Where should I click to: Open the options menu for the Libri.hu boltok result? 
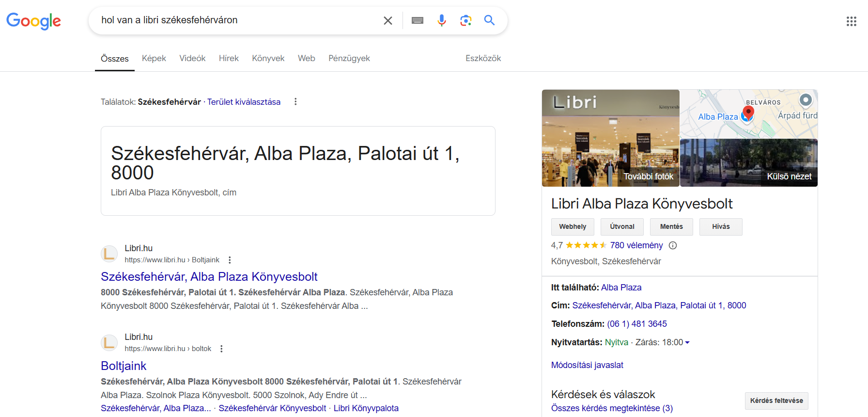click(x=221, y=349)
